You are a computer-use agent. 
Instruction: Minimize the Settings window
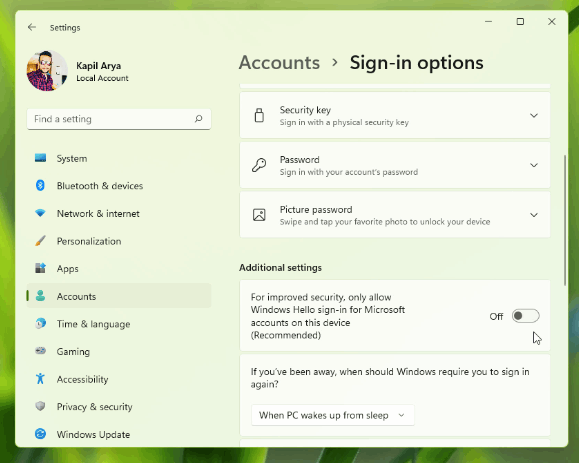tap(489, 21)
